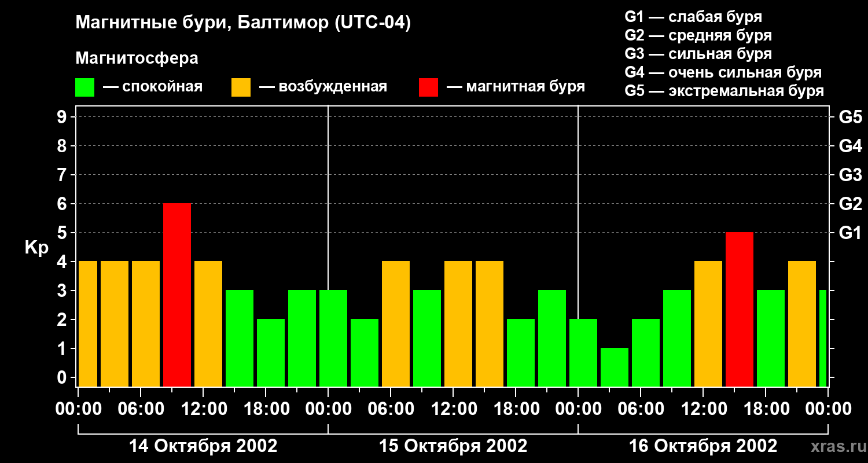Click the 'G4 — очень сильная буря' legend line
The image size is (868, 463).
(723, 72)
